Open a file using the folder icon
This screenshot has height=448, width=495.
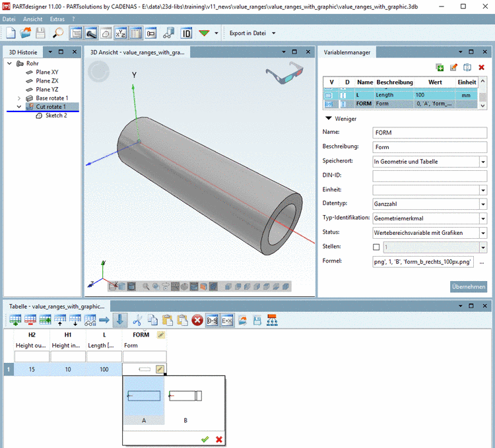pyautogui.click(x=26, y=33)
